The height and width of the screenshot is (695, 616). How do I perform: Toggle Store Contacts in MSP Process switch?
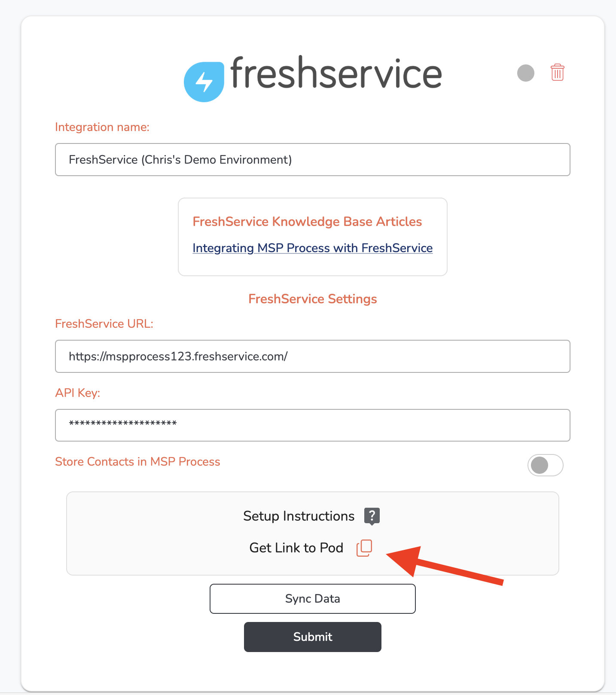pyautogui.click(x=545, y=465)
